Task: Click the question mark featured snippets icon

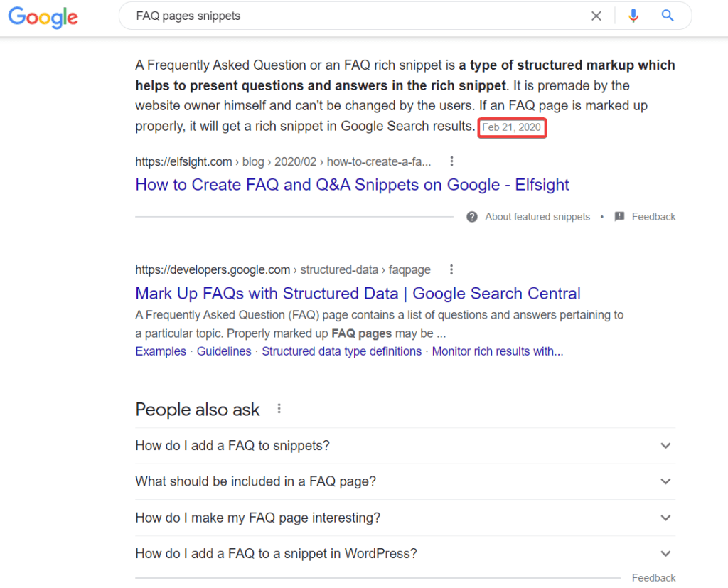Action: (x=472, y=217)
